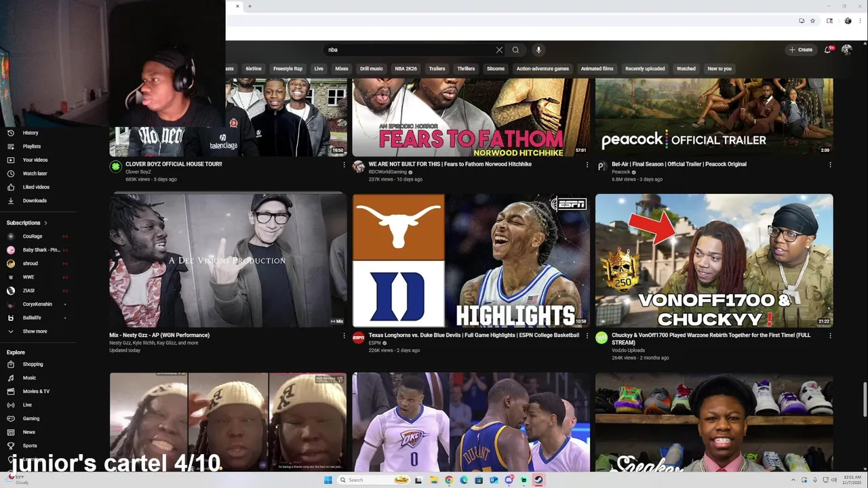
Task: Open the WWE subscription channel
Action: point(28,277)
